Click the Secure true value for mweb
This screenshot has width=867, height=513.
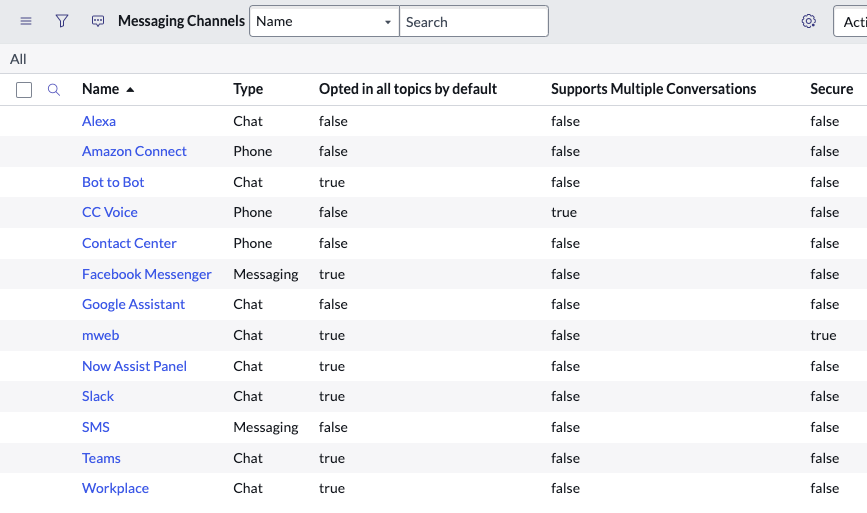point(823,335)
